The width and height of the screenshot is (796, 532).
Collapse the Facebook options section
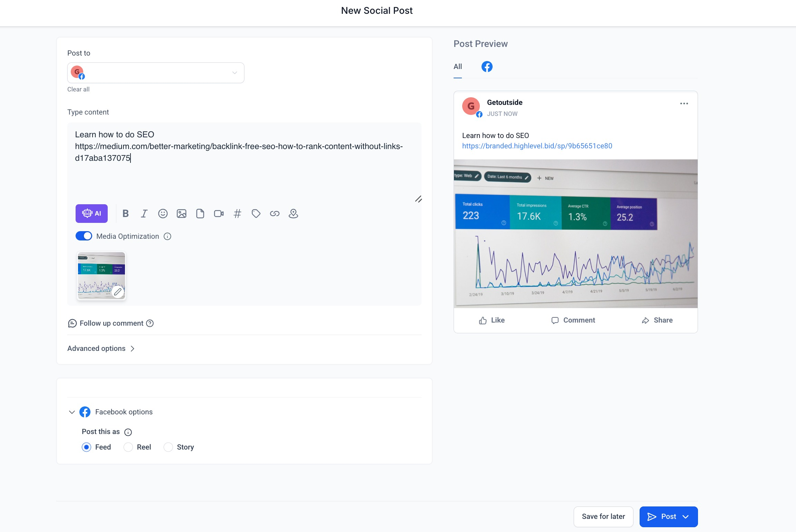(72, 412)
